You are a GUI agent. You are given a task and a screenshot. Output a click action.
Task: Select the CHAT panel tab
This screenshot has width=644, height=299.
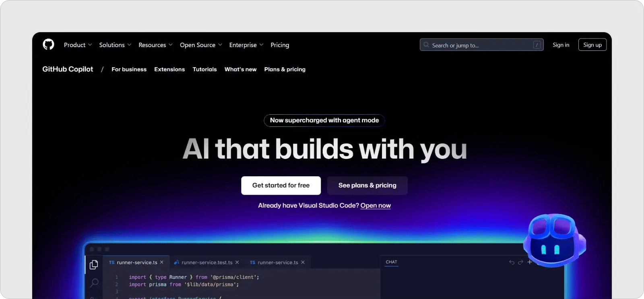[391, 262]
